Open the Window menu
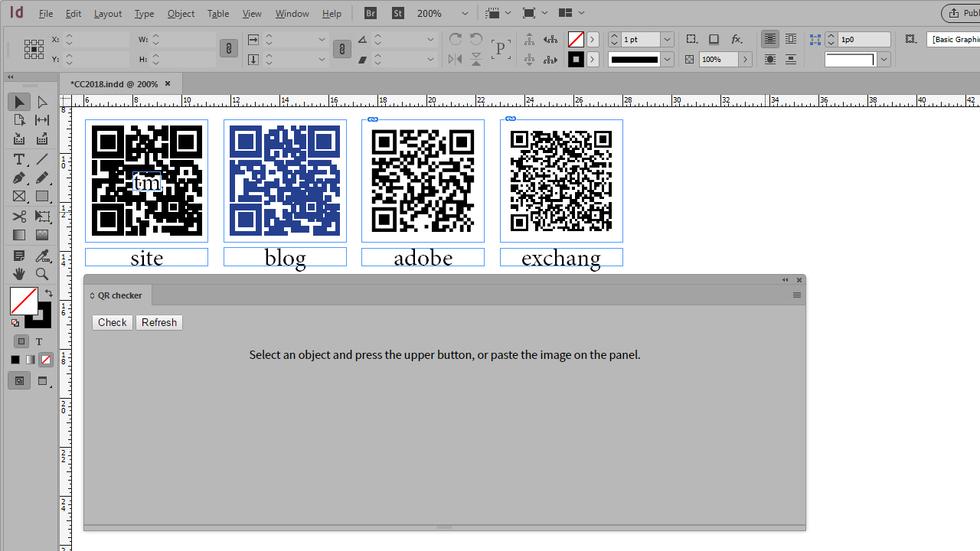980x551 pixels. (x=292, y=14)
